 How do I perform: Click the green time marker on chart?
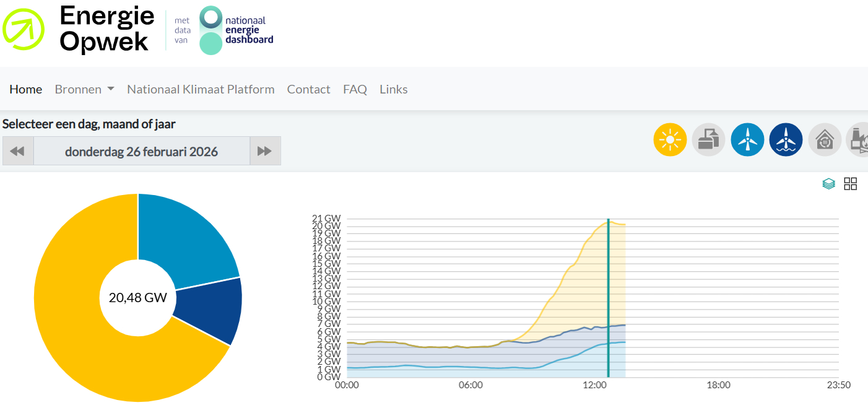(x=609, y=297)
